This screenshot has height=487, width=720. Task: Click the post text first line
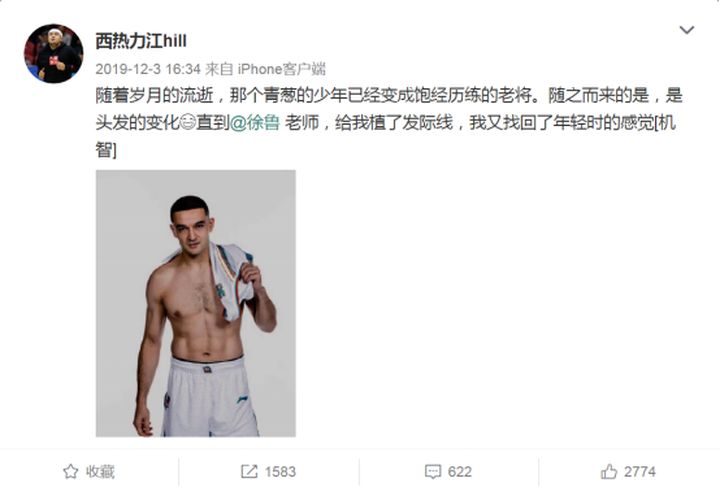coord(389,95)
